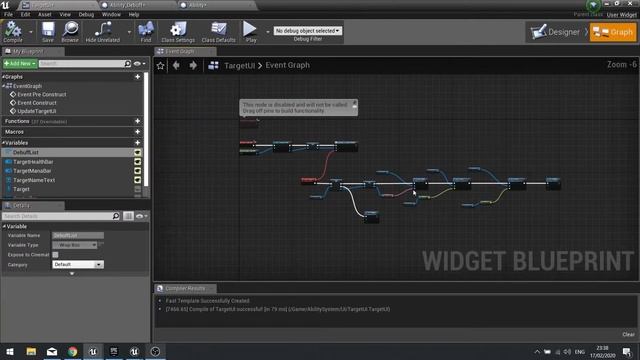Switch to Graph mode
Screen dimensions: 640x360
(613, 32)
